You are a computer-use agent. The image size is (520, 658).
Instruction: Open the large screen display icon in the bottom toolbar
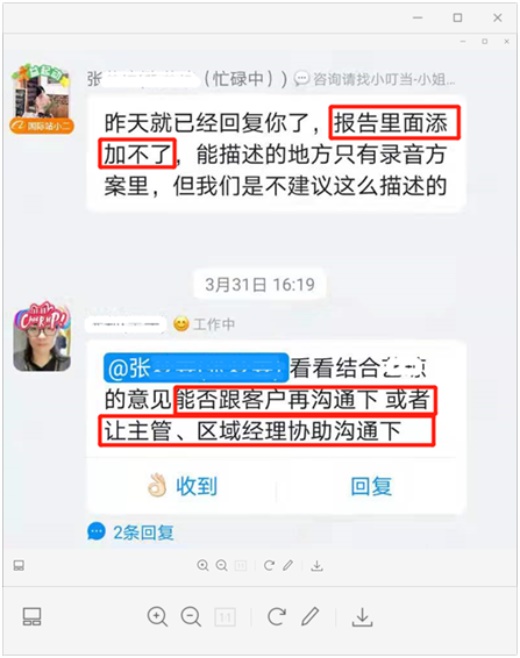point(32,616)
